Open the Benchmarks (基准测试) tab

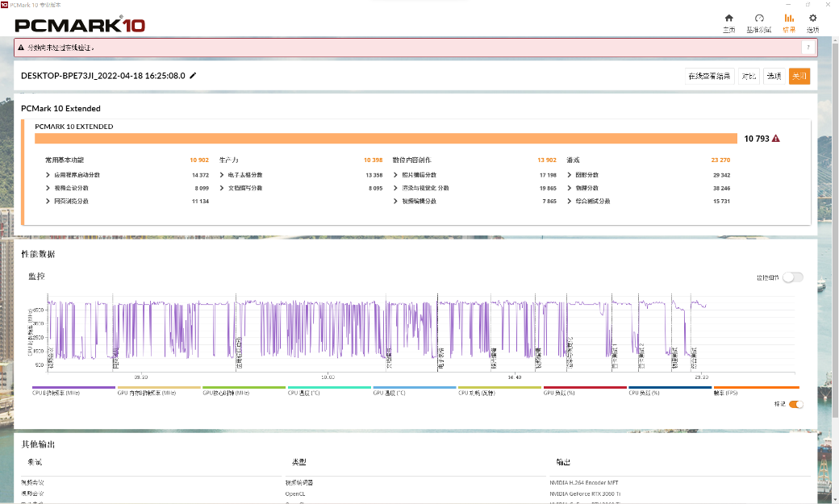(759, 23)
